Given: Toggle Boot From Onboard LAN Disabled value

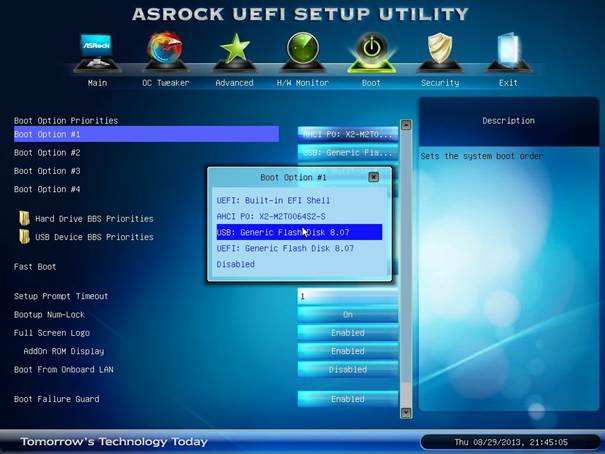Looking at the screenshot, I should coord(347,369).
